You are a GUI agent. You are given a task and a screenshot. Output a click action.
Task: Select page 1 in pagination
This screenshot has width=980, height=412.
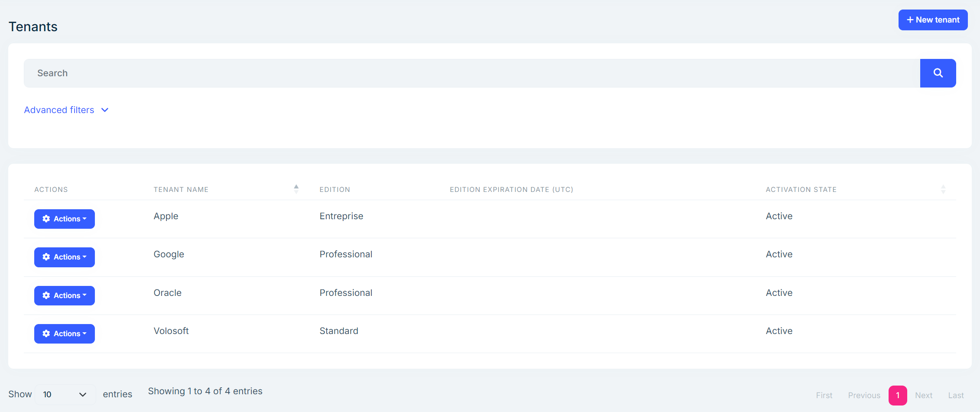898,395
